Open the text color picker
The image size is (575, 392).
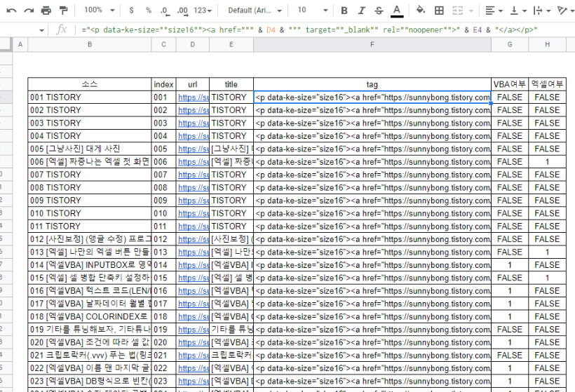coord(396,11)
